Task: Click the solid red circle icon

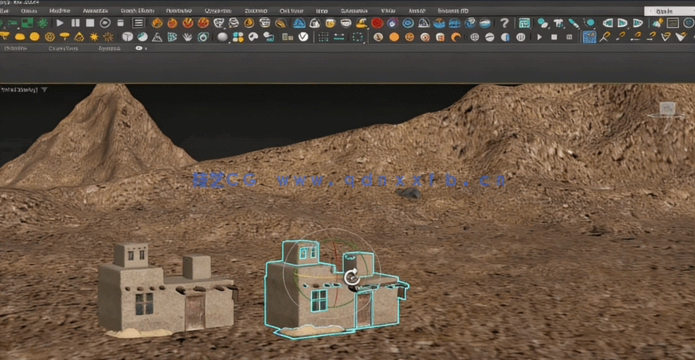Action: 377,23
